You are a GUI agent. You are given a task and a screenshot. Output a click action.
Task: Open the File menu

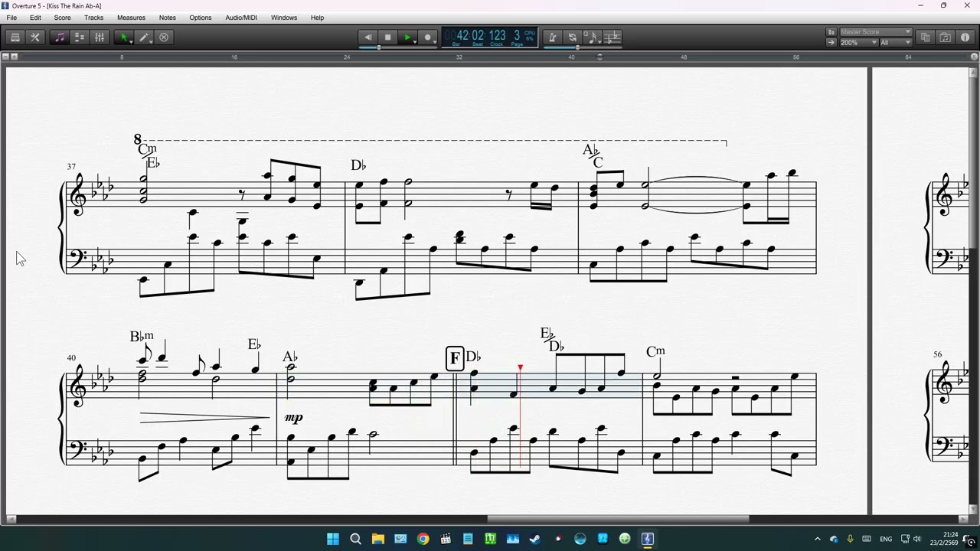(11, 18)
